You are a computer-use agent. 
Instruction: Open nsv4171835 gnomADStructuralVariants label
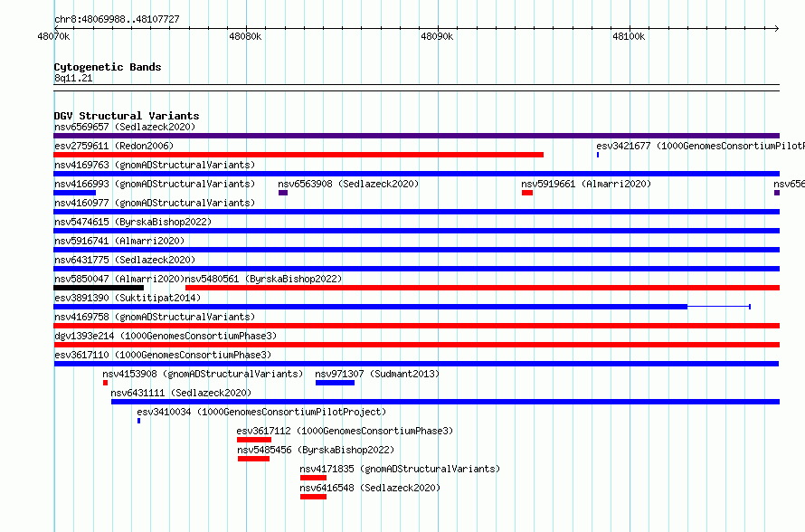(400, 469)
